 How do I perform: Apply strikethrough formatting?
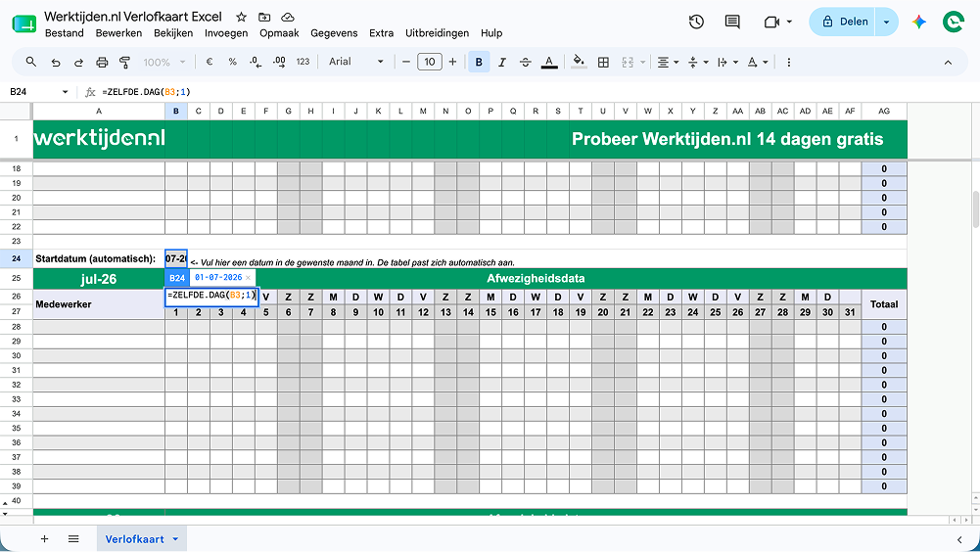526,62
